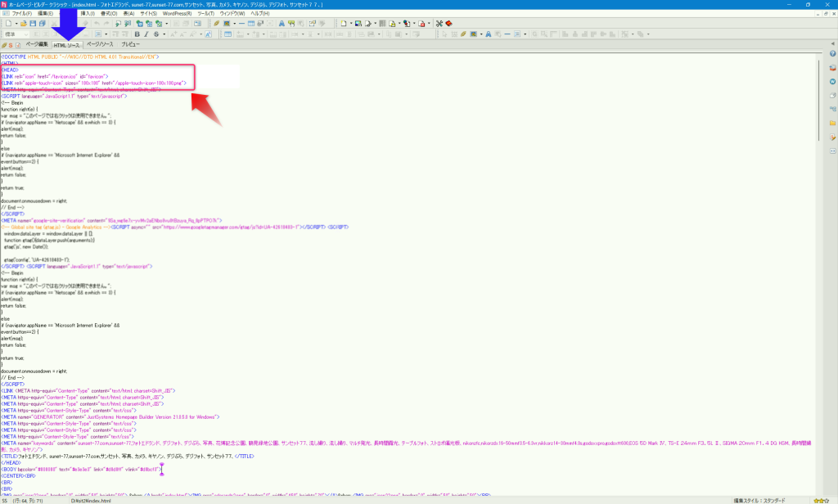
Task: Click the index.html file path in status bar
Action: (91, 501)
